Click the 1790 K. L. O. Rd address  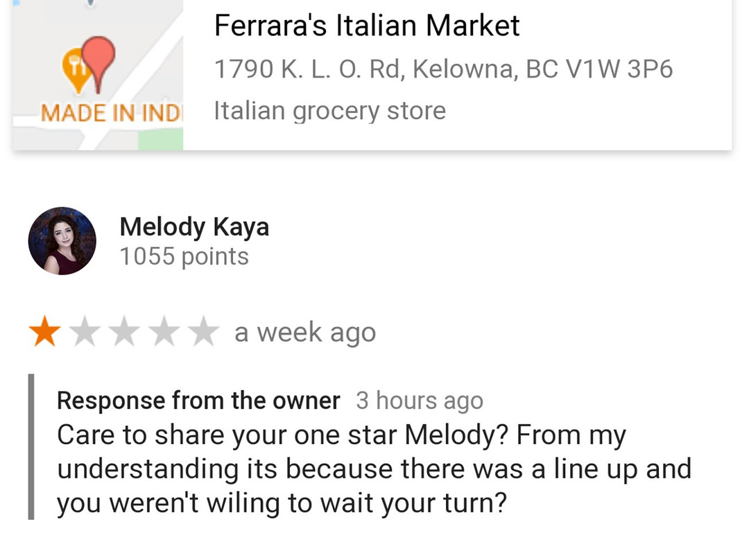[443, 69]
